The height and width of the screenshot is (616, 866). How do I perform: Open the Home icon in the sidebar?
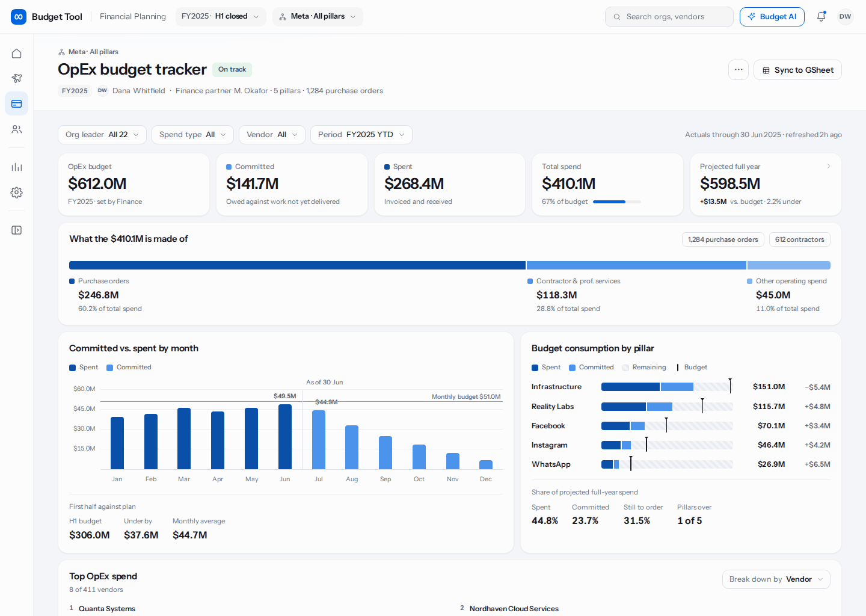(17, 54)
